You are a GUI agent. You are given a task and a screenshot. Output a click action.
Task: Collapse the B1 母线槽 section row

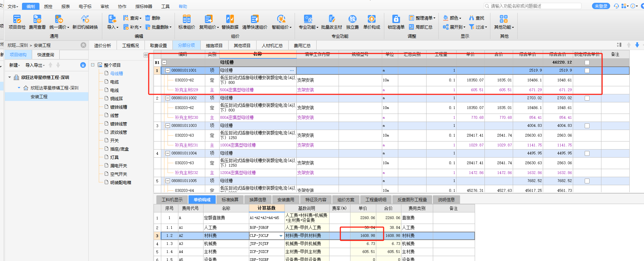coord(164,63)
